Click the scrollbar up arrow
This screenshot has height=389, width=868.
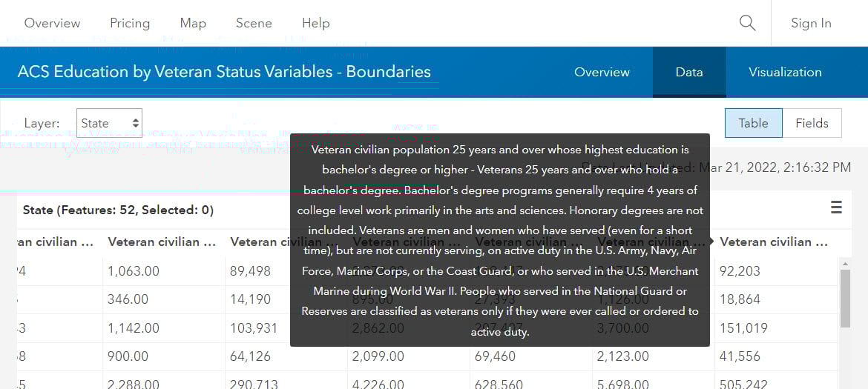(844, 264)
